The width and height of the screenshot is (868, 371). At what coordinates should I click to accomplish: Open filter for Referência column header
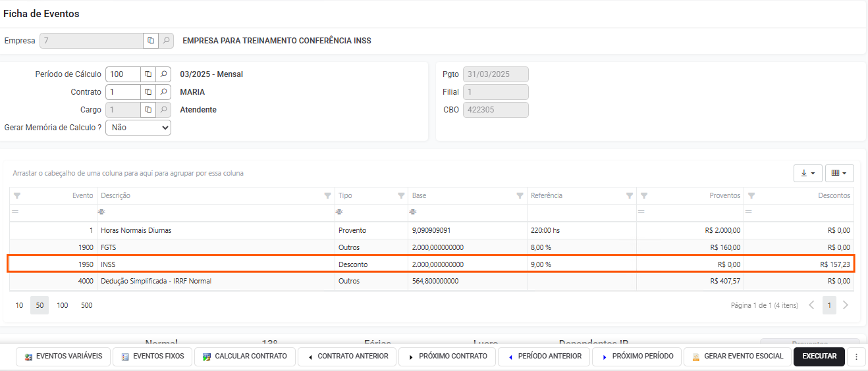(x=629, y=195)
